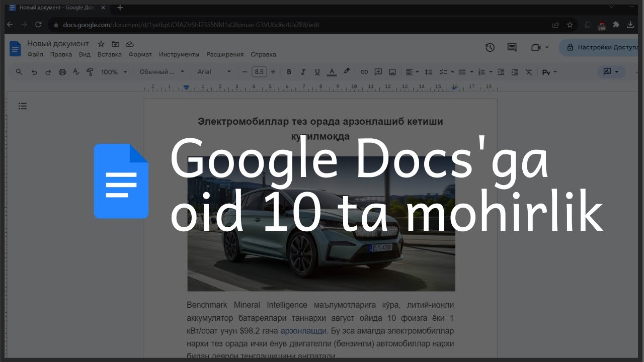Viewport: 644px width, 362px height.
Task: Click the browser back arrow
Action: pos(10,24)
